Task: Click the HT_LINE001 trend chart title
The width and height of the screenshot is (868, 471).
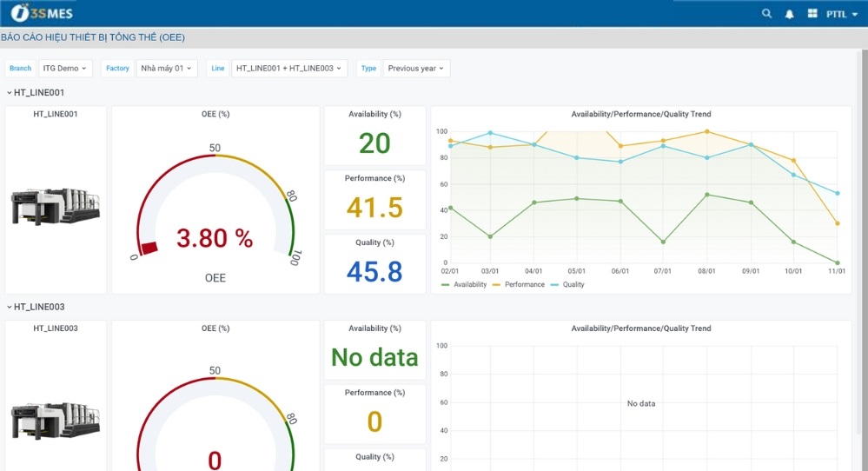Action: tap(640, 114)
